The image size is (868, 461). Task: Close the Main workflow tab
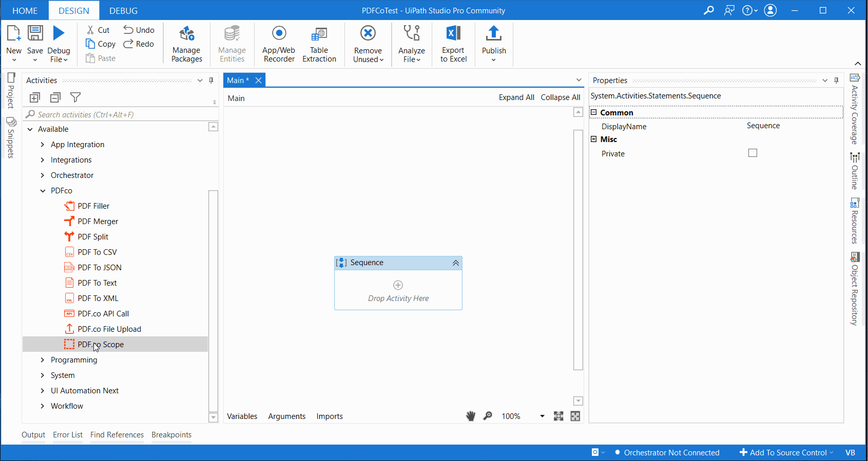pos(259,80)
